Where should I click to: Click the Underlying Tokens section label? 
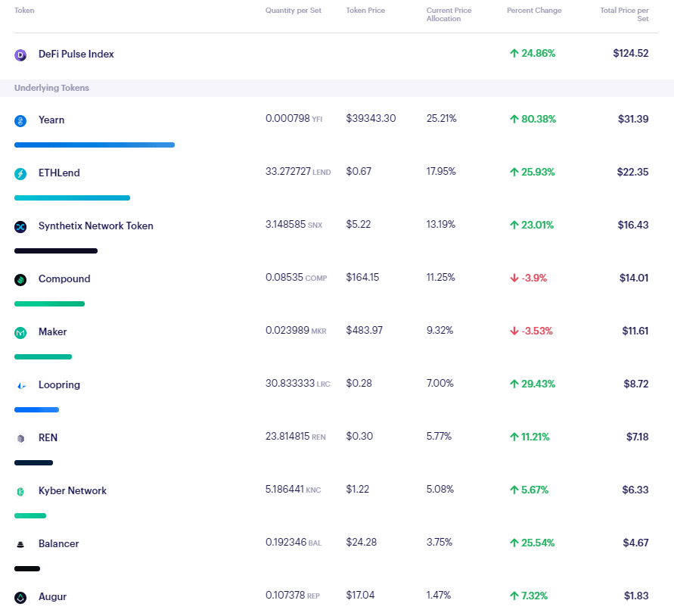(51, 88)
